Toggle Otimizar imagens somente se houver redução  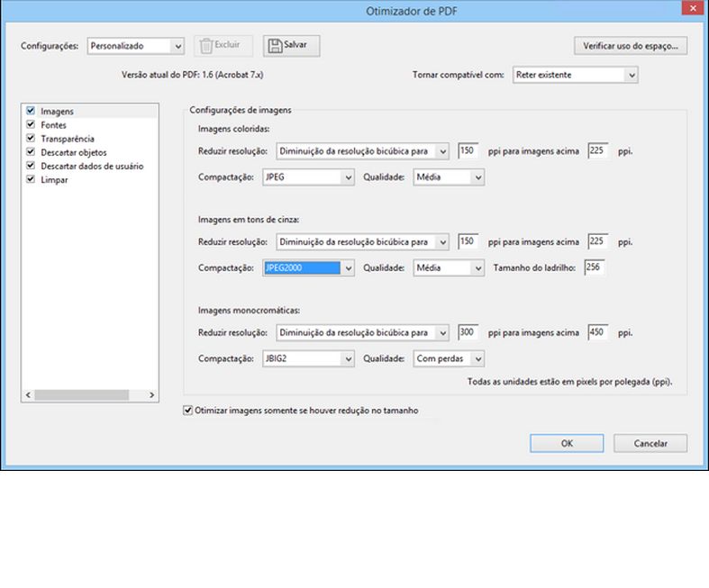(187, 411)
